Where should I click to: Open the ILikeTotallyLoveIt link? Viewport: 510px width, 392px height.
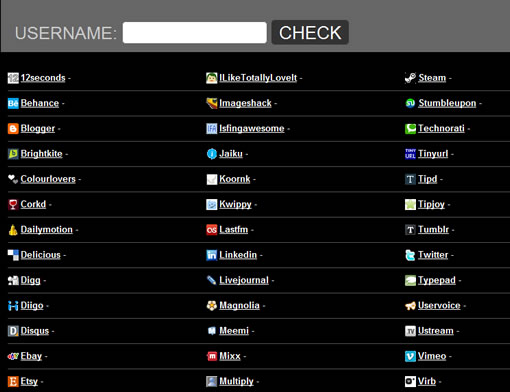[x=258, y=78]
